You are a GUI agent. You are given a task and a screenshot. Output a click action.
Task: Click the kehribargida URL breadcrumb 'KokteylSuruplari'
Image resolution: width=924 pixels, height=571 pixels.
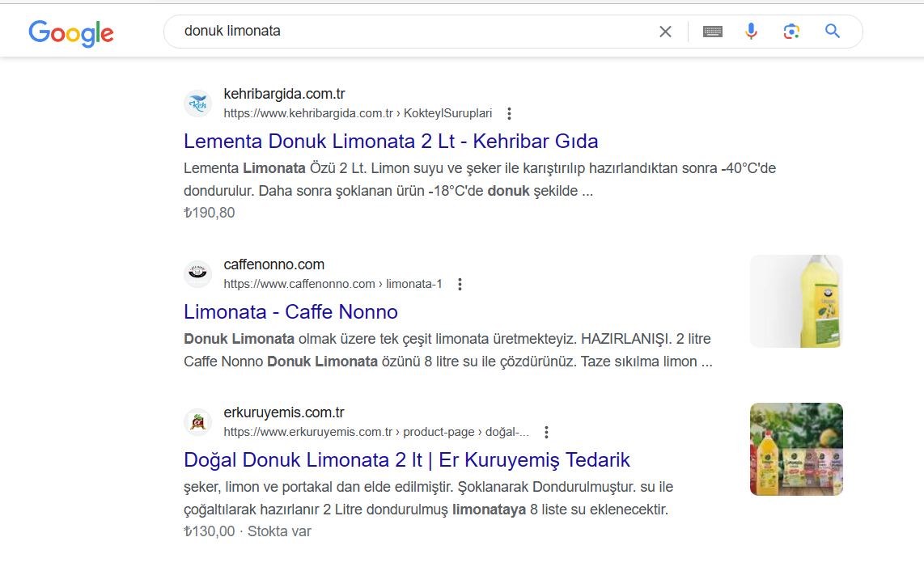point(448,113)
